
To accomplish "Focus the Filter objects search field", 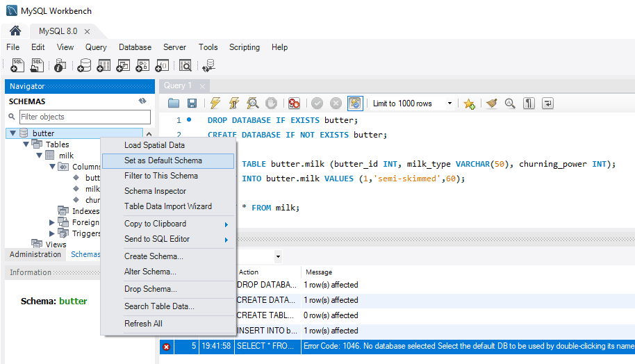I will (x=85, y=117).
